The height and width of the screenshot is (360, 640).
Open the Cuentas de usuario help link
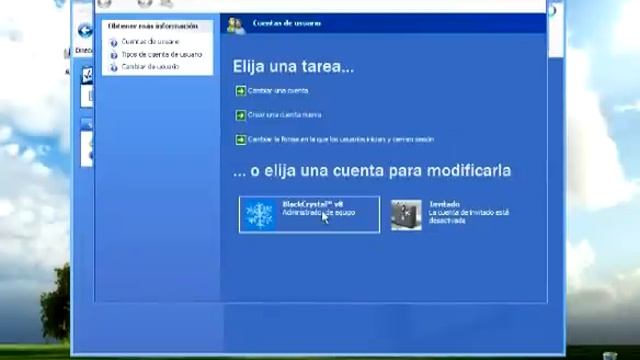coord(150,42)
